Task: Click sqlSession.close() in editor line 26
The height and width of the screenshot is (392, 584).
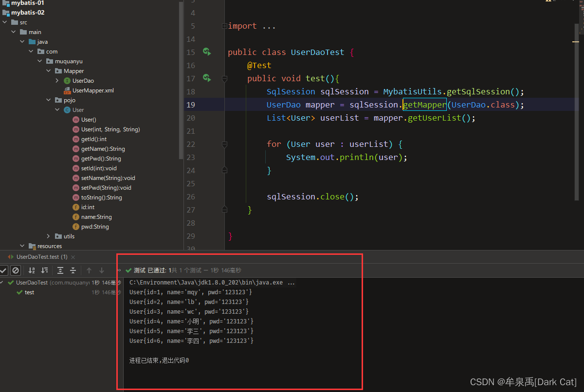Action: pyautogui.click(x=312, y=196)
